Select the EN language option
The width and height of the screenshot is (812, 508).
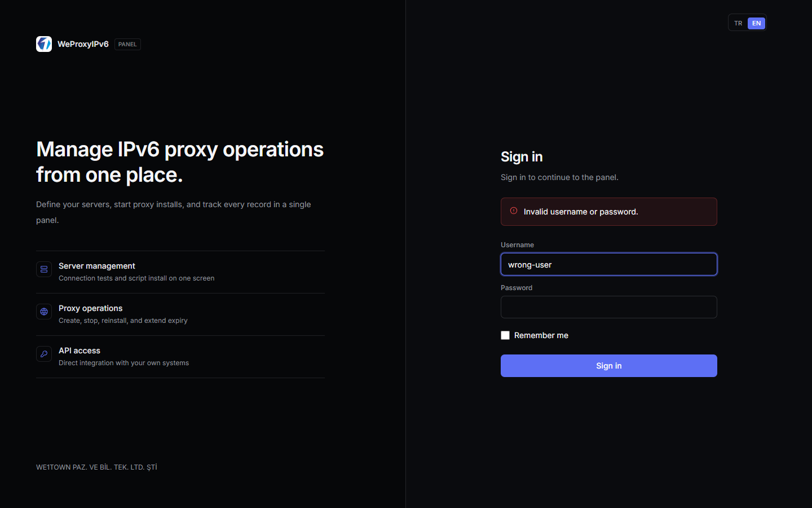tap(756, 23)
